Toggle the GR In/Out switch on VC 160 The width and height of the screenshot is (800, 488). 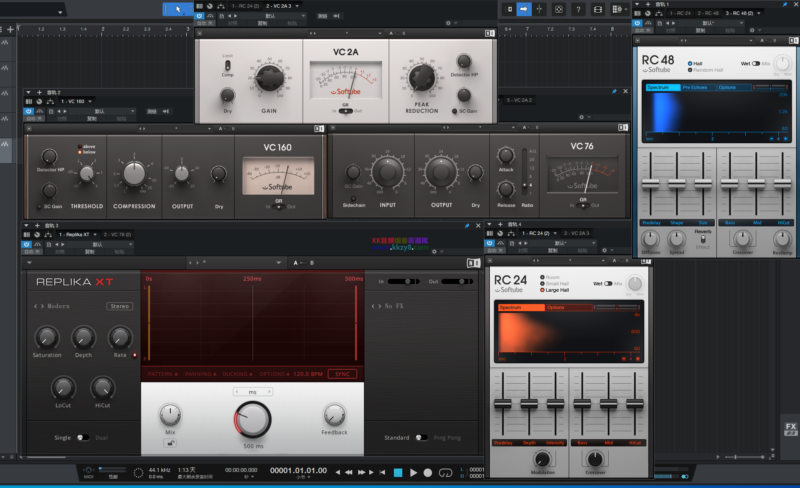coord(279,207)
